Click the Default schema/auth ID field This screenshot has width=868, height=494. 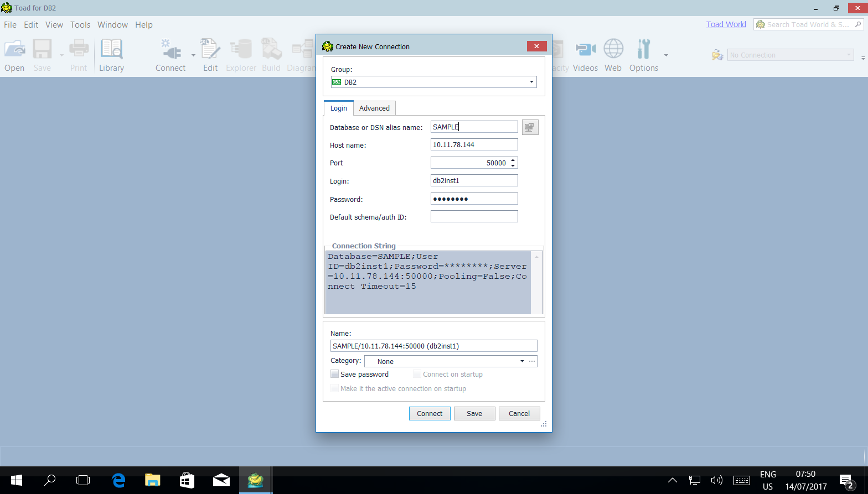tap(474, 216)
